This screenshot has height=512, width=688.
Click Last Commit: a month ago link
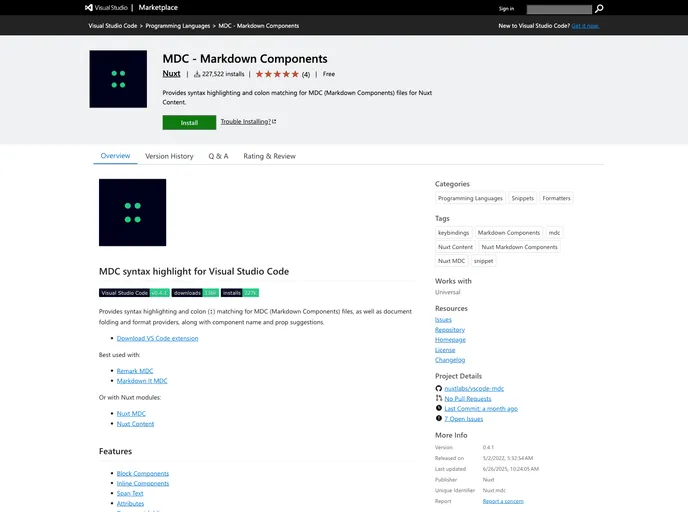point(481,408)
